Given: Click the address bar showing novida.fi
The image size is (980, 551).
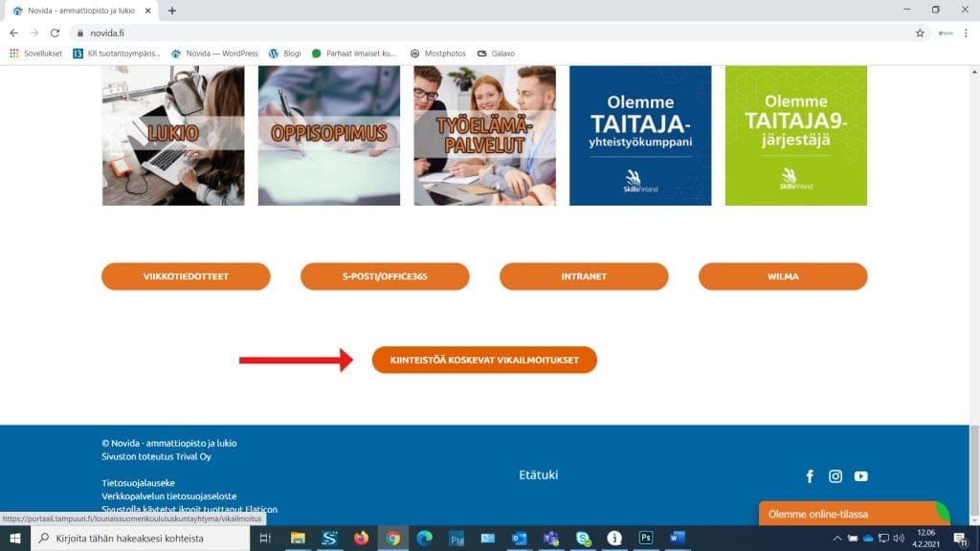Looking at the screenshot, I should click(x=479, y=33).
